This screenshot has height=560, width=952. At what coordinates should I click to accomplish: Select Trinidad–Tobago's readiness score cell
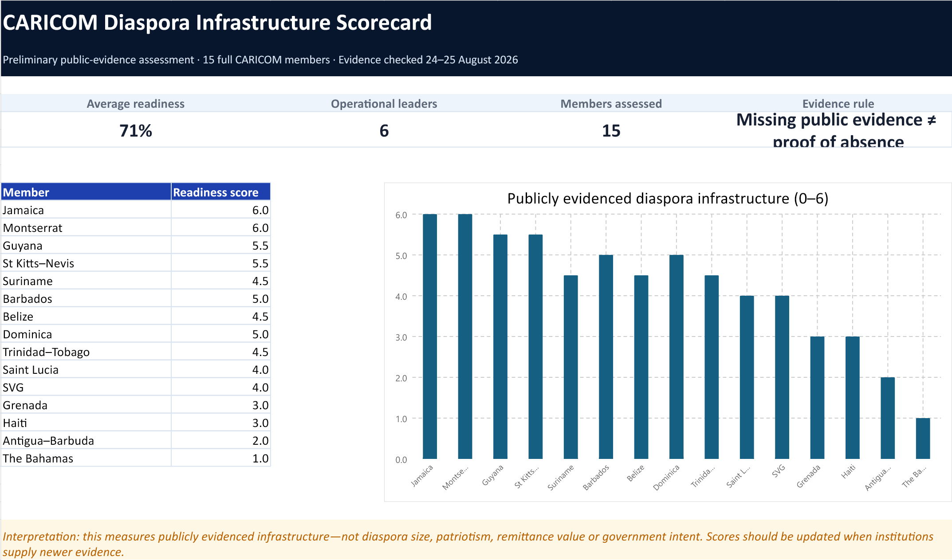[x=221, y=352]
